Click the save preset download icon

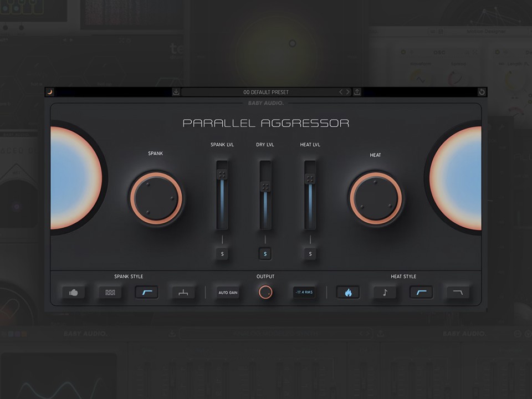click(176, 92)
